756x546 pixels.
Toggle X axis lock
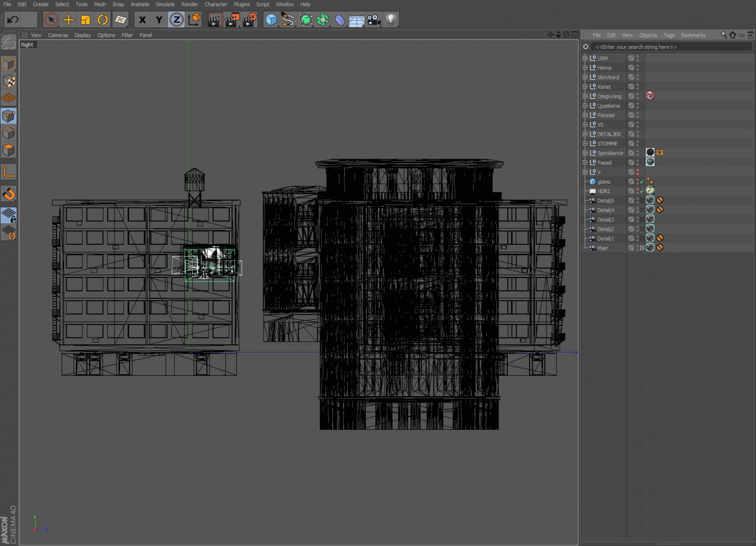pyautogui.click(x=142, y=20)
